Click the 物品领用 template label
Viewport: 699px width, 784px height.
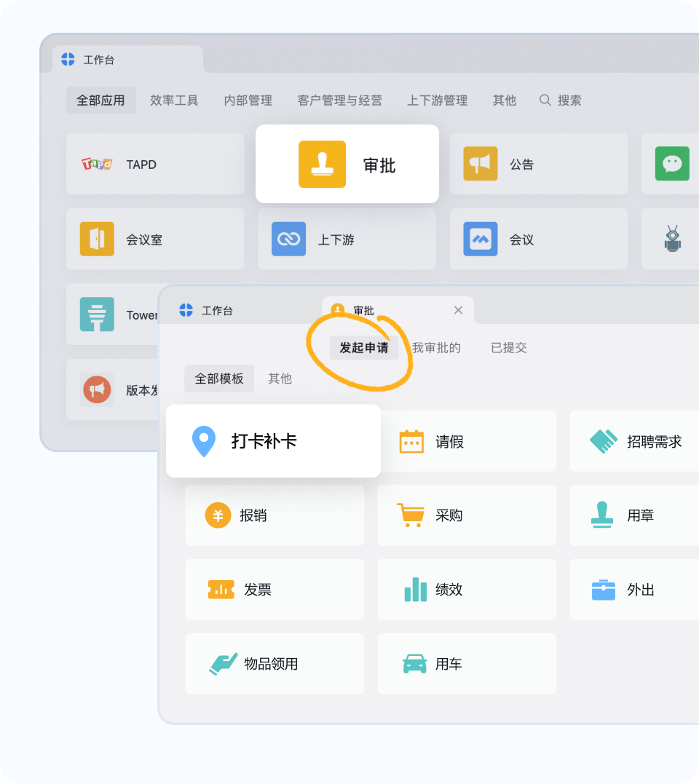pos(271,664)
